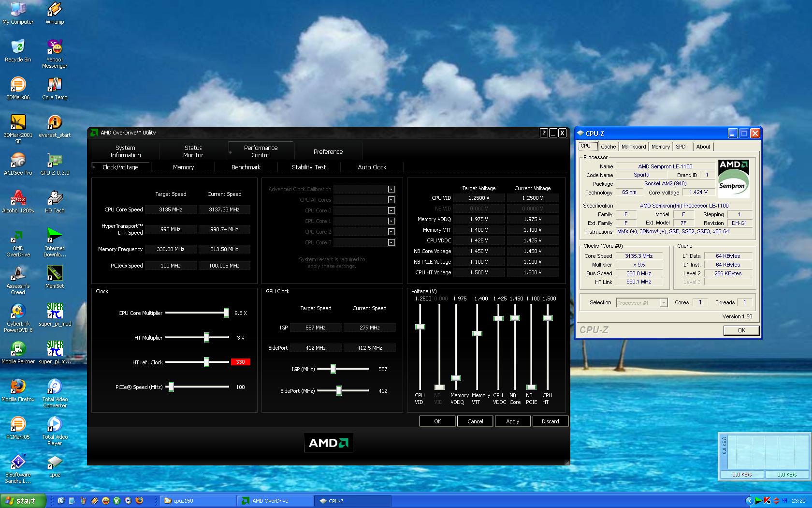Click the highlighted HT ref. Clock value 330
812x508 pixels.
[240, 362]
